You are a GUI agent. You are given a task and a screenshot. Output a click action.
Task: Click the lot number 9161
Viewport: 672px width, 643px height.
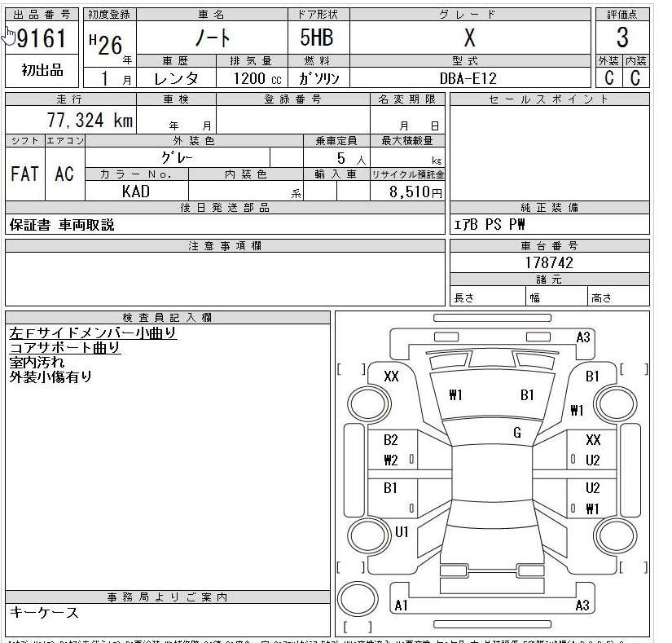pyautogui.click(x=43, y=38)
